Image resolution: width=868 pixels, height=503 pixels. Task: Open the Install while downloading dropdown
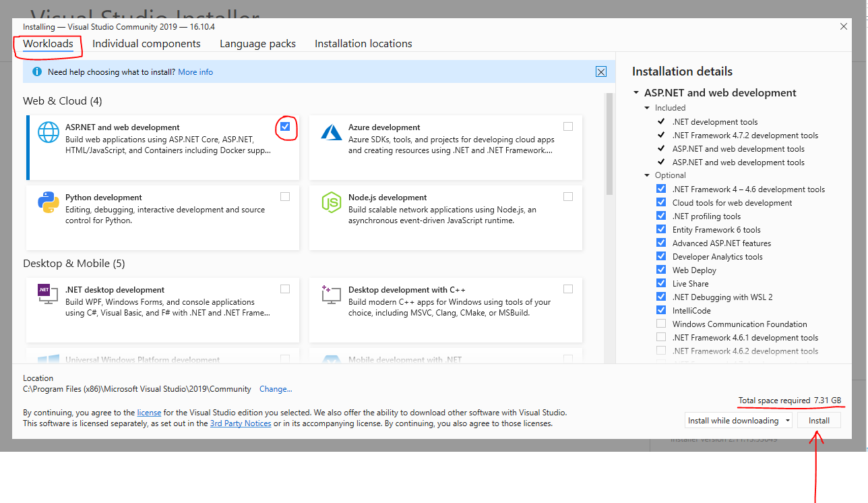[x=739, y=420]
